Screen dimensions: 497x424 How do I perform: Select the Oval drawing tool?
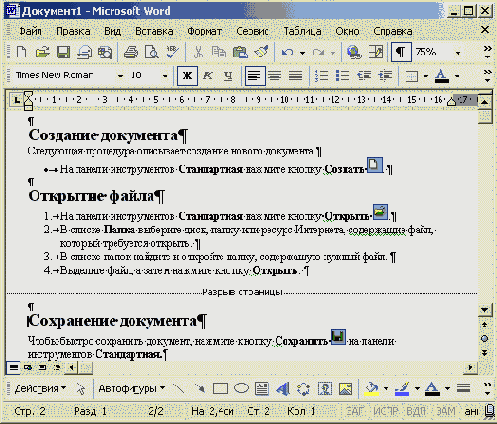(x=241, y=389)
